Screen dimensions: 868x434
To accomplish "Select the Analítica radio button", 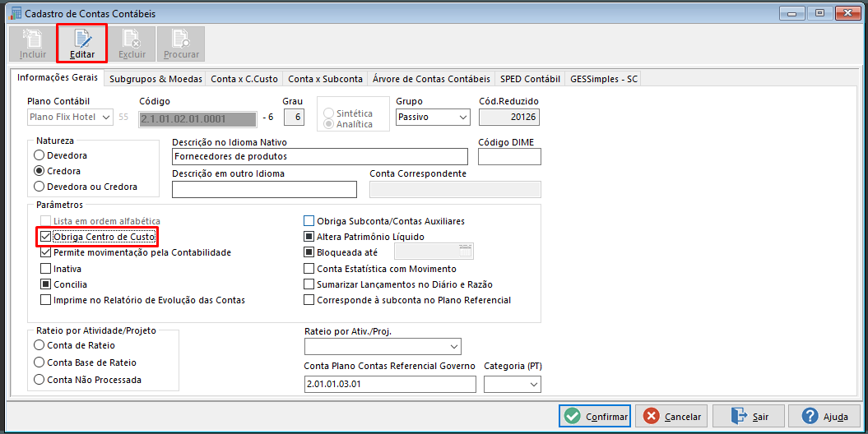I will tap(329, 124).
